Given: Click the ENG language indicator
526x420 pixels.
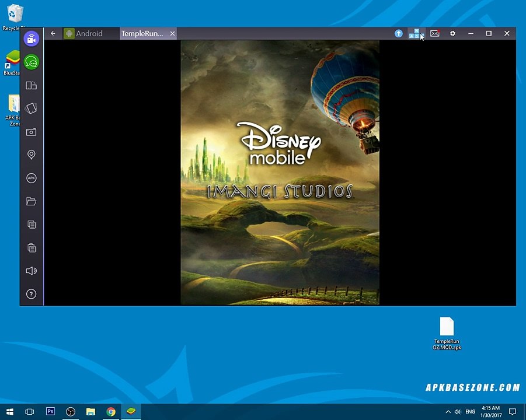Looking at the screenshot, I should click(x=471, y=412).
